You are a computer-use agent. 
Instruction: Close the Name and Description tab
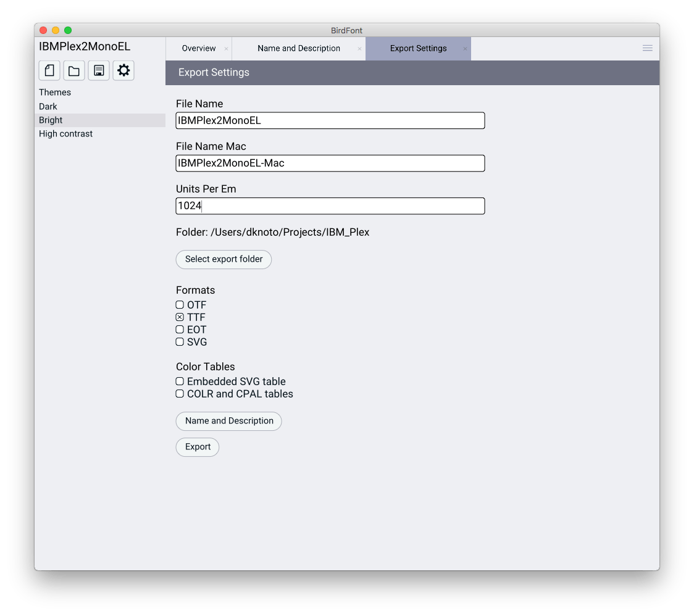click(359, 49)
